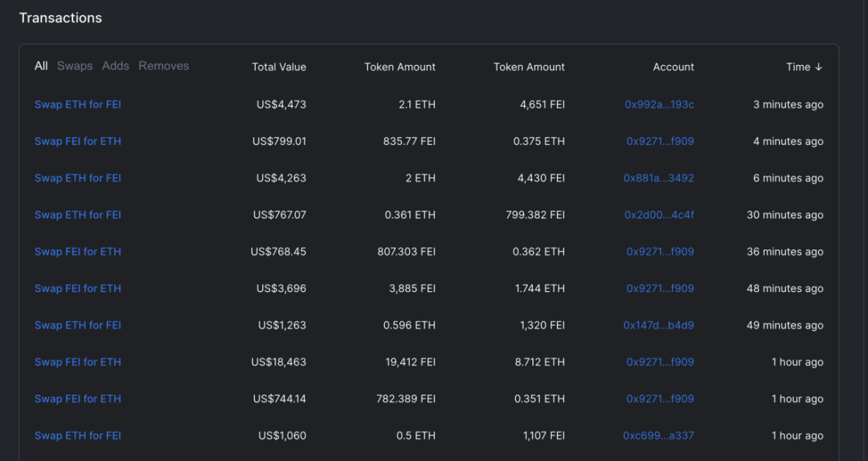Open account 0x992a...193c
868x461 pixels.
pyautogui.click(x=659, y=105)
